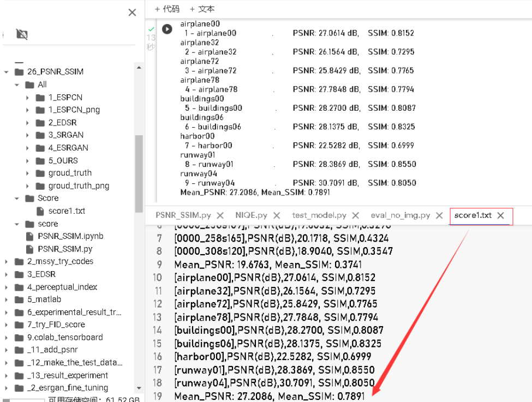The height and width of the screenshot is (402, 532).
Task: Click the [runway04] line 18 in editor
Action: coord(274,383)
